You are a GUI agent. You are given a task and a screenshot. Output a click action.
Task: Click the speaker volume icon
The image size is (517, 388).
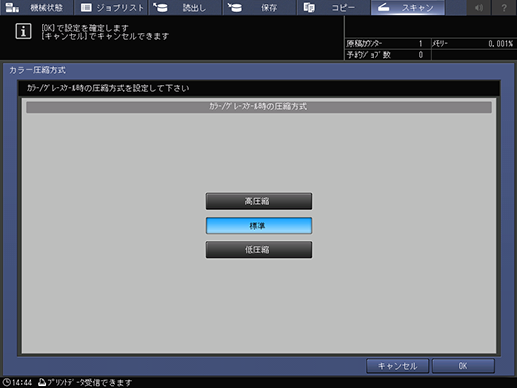click(479, 7)
